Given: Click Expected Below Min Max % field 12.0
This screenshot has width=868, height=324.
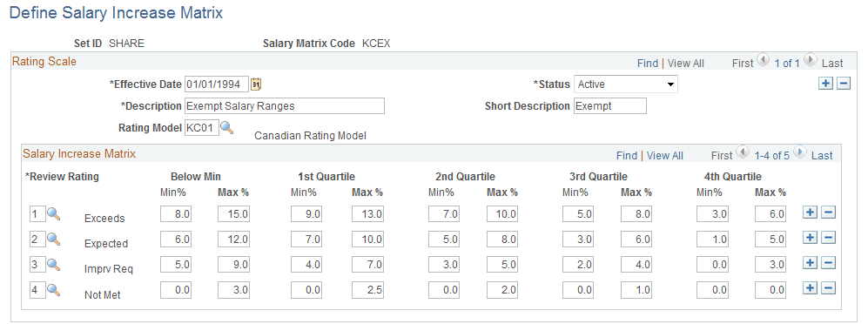Looking at the screenshot, I should pos(233,239).
